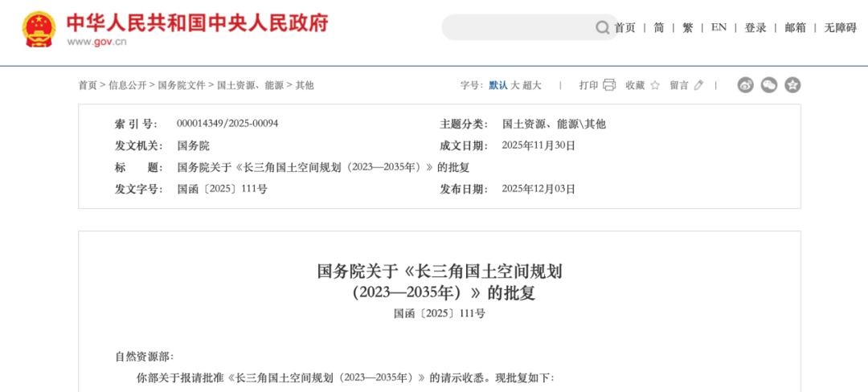Open the 邮箱 mailbox link

(795, 28)
